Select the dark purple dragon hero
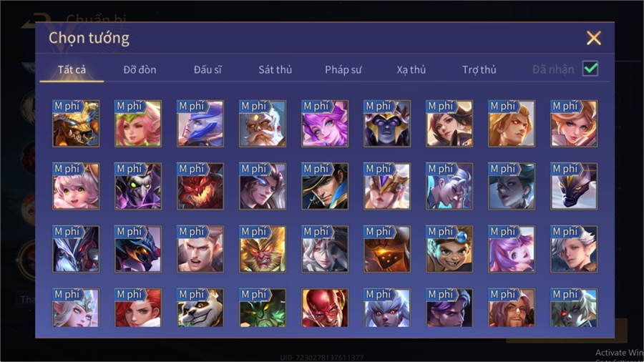 tap(573, 186)
